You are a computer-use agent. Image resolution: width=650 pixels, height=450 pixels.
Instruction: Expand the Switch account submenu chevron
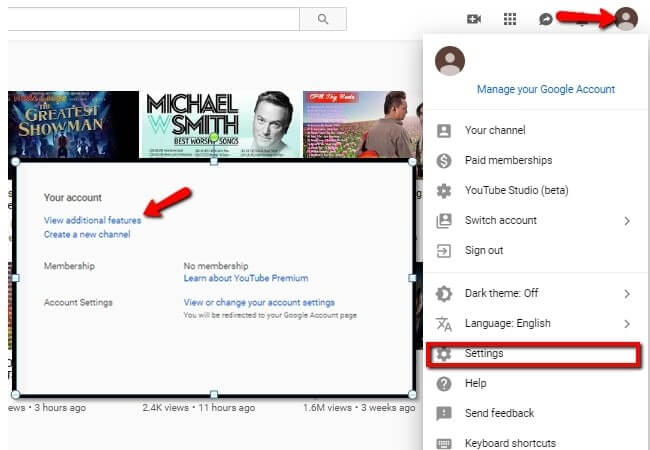627,221
